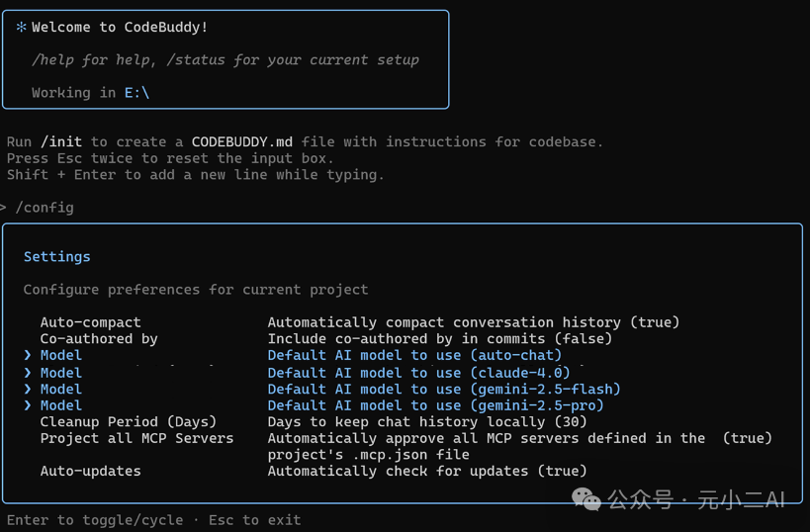
Task: Click 'Default AI model to use (gemini-2.5-pro)' text
Action: pos(435,405)
